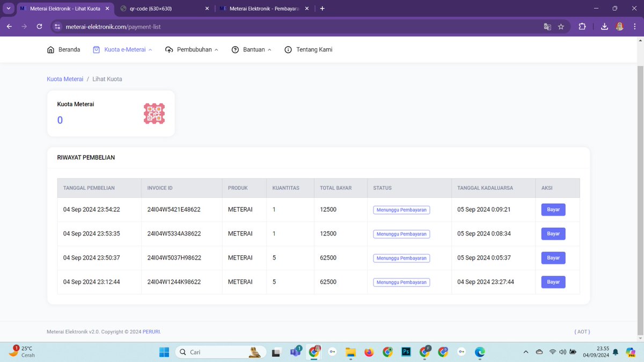Open the weather widget showing 25°C Cerah
This screenshot has width=644, height=362.
(x=23, y=352)
